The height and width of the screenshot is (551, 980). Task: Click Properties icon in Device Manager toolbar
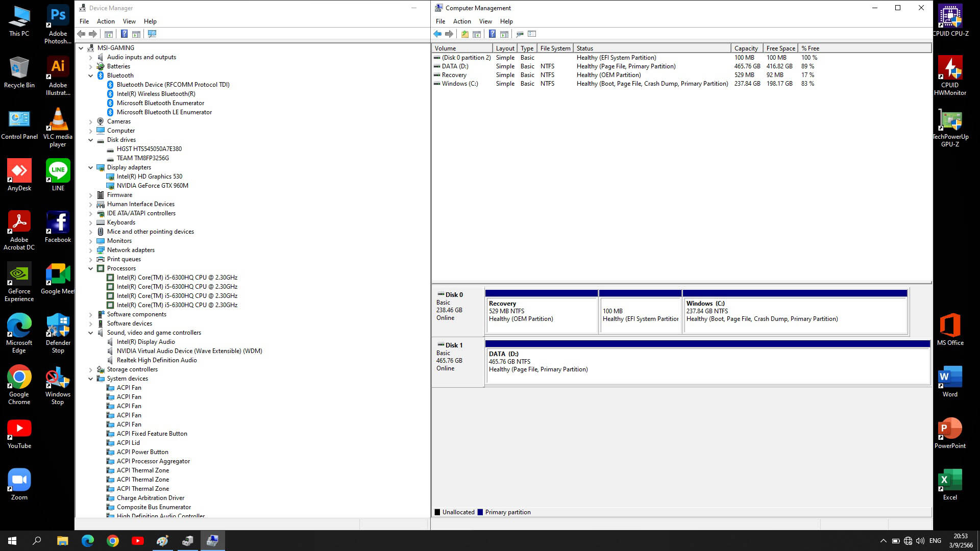point(109,34)
